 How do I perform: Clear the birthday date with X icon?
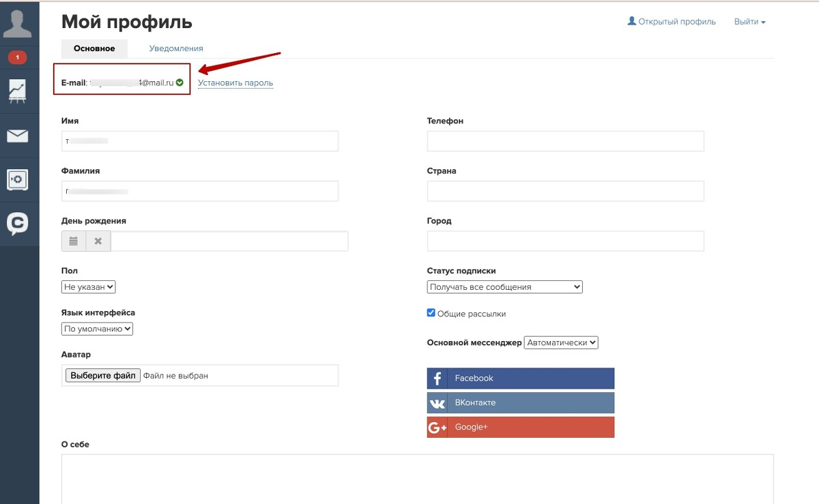pyautogui.click(x=98, y=241)
